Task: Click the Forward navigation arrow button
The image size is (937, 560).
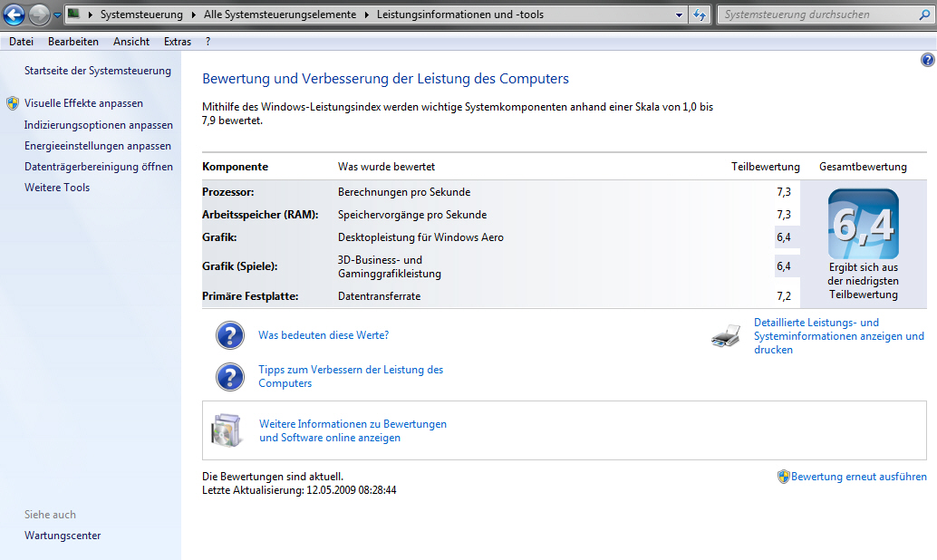Action: point(40,14)
